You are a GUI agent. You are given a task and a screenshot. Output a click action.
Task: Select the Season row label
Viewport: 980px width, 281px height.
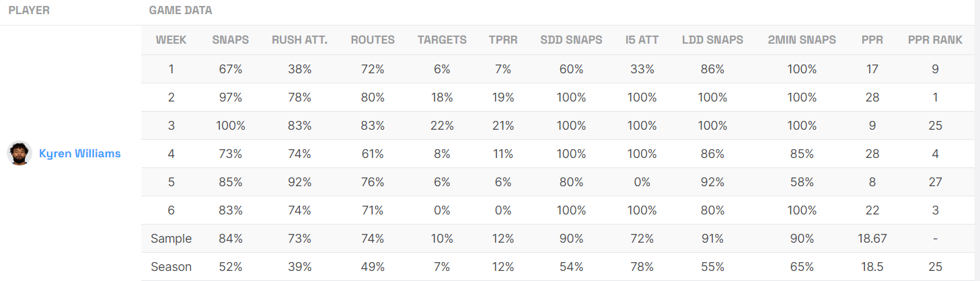coord(172,267)
